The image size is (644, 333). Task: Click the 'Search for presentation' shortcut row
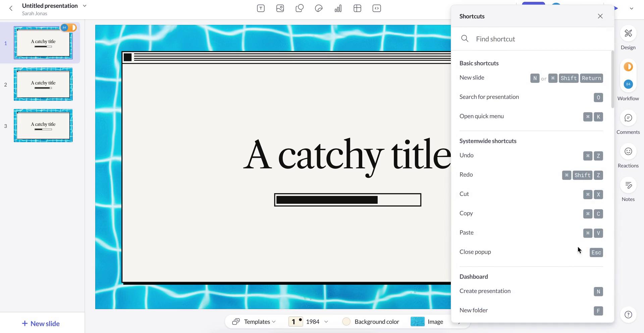[x=531, y=97]
